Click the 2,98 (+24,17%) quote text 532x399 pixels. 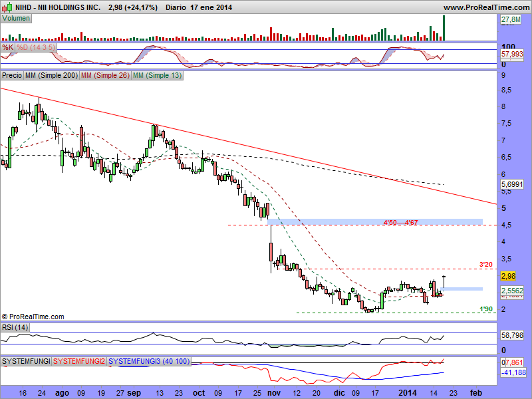(x=133, y=7)
